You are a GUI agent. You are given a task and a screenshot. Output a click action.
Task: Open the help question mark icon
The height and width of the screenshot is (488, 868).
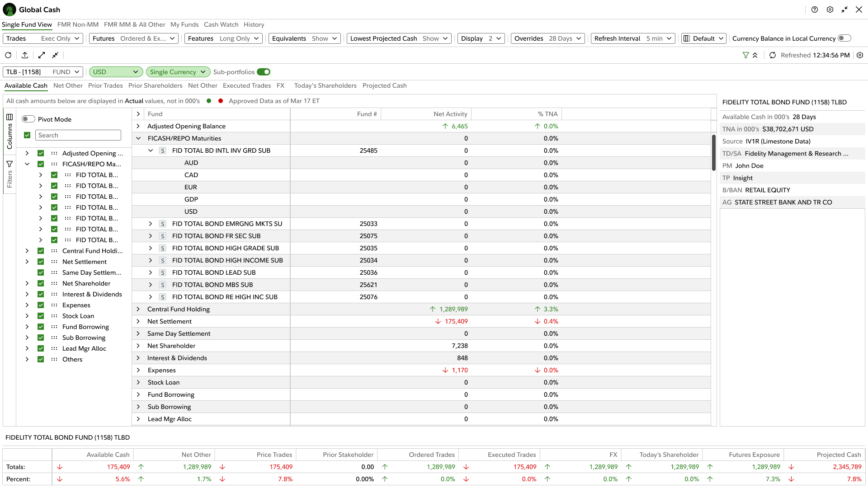[815, 9]
